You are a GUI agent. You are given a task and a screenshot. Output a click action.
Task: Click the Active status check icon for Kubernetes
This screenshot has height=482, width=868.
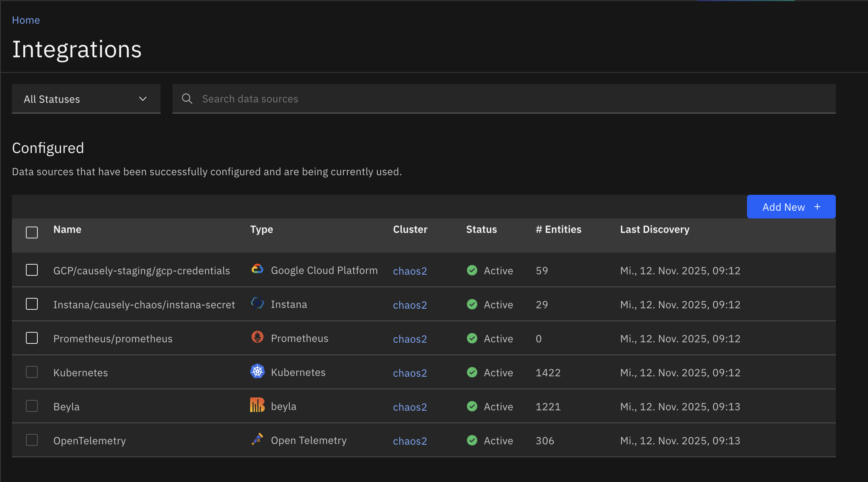point(472,372)
